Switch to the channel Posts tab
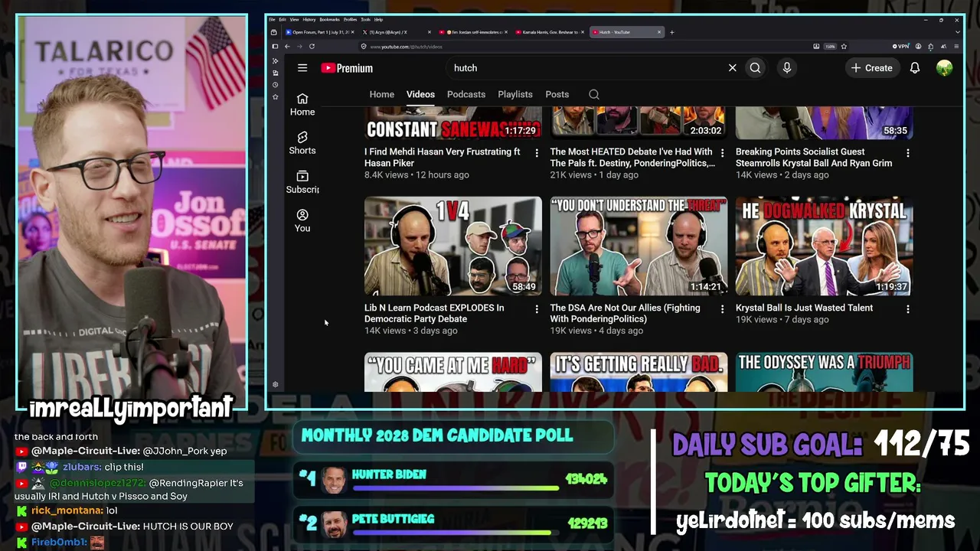 pyautogui.click(x=557, y=94)
